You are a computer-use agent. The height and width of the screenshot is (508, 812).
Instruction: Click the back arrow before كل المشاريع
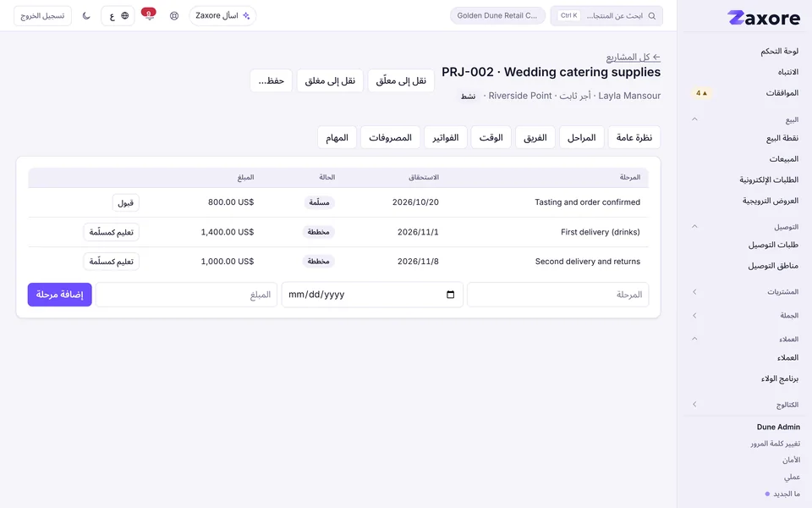pyautogui.click(x=656, y=57)
